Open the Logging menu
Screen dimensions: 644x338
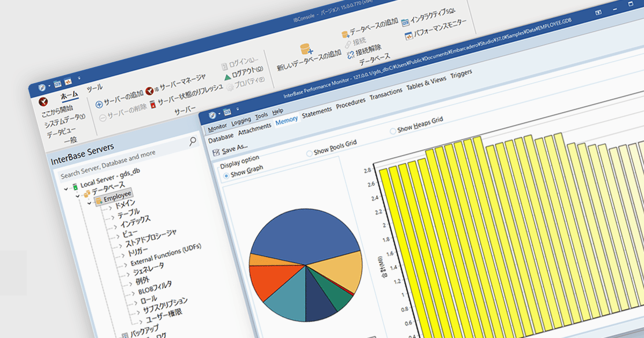click(241, 121)
